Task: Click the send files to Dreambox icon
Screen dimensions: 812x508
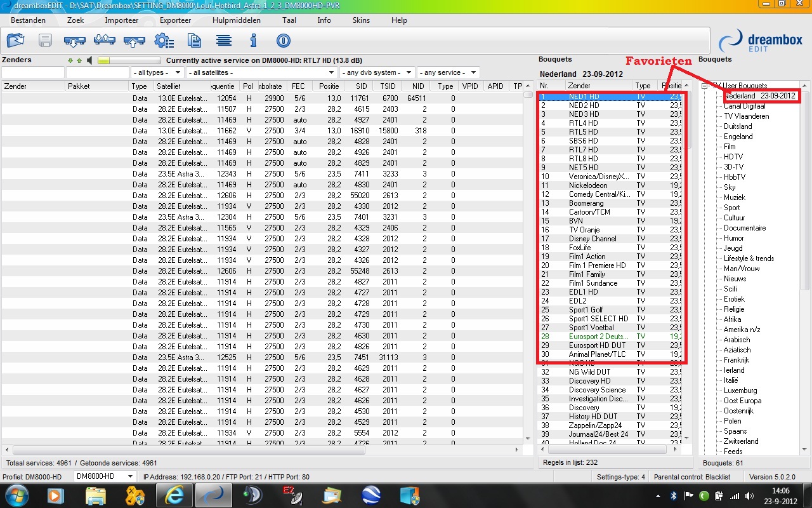Action: click(x=134, y=41)
